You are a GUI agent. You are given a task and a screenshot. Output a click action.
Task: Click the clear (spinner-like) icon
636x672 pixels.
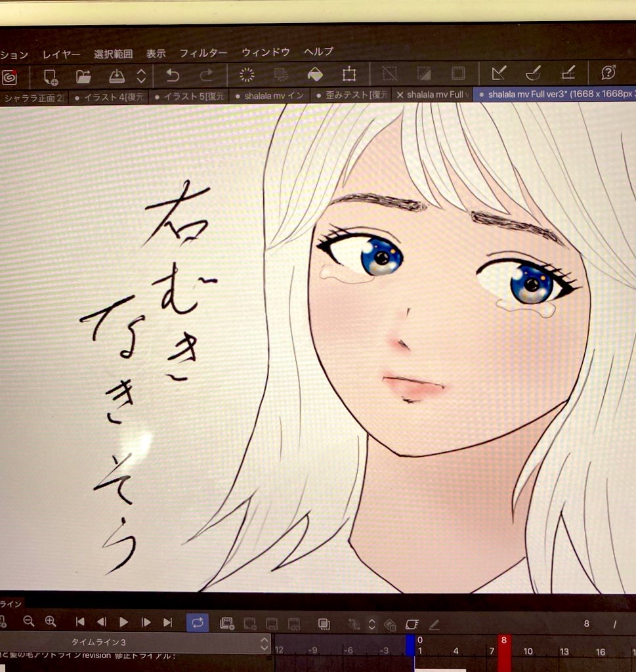247,75
